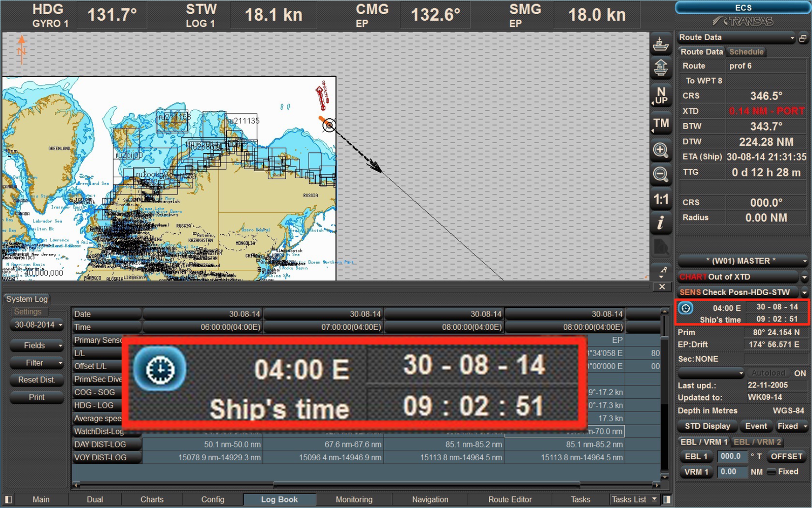Click the scroll-left arrow of log table

pos(77,485)
